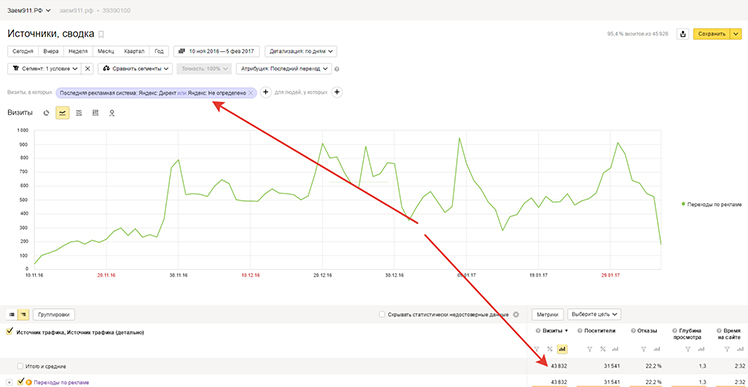The width and height of the screenshot is (748, 387).
Task: Open the statistical data settings gear
Action: tap(516, 314)
